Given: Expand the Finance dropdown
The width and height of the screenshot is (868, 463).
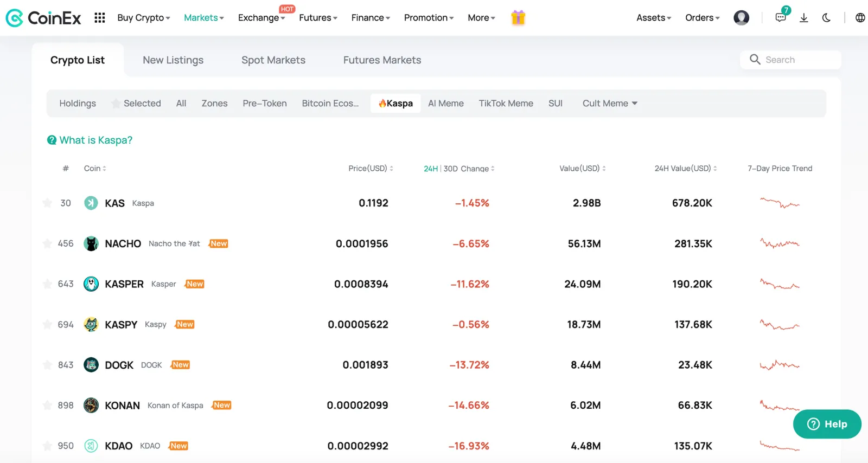Looking at the screenshot, I should tap(371, 18).
